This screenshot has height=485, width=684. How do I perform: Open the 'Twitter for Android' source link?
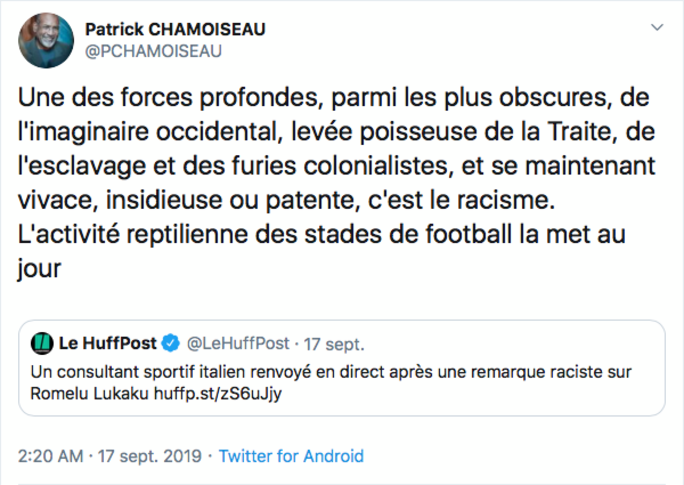(291, 456)
